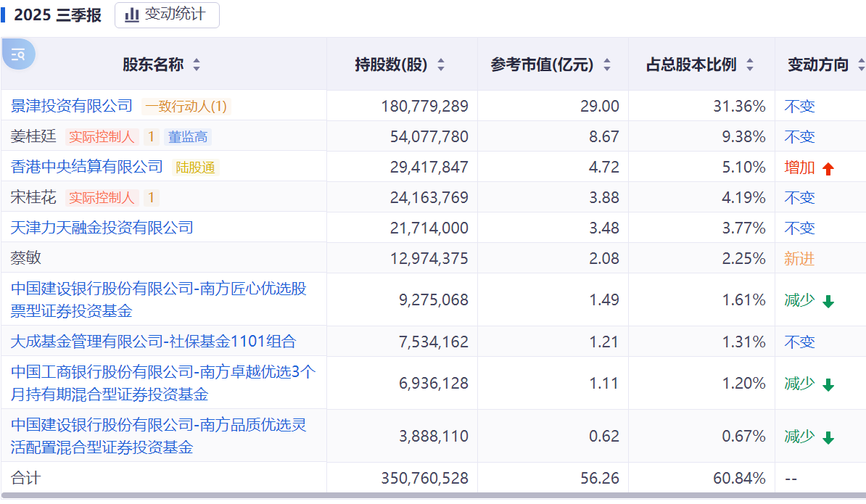
Task: Click share count 9,275,068
Action: [x=434, y=299]
